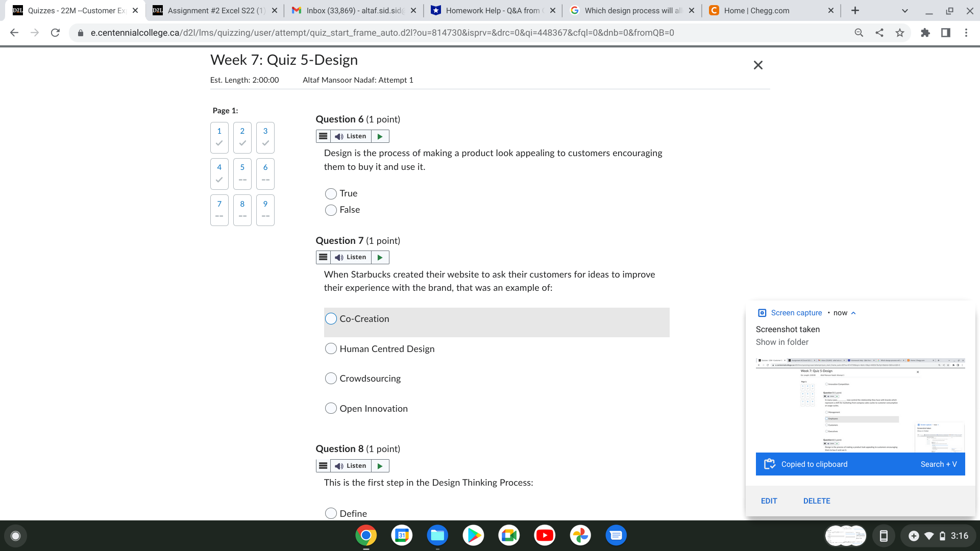Open the tab search dropdown arrow
The width and height of the screenshot is (980, 551).
click(904, 11)
